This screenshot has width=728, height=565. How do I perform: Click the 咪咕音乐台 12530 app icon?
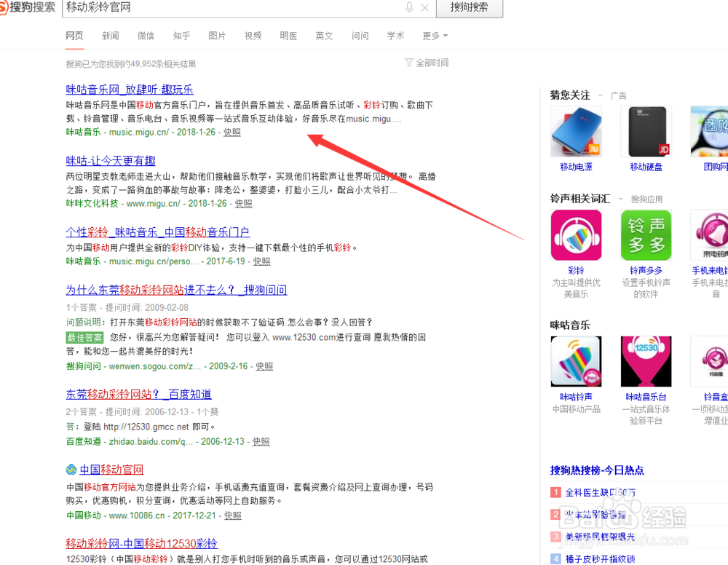(646, 362)
